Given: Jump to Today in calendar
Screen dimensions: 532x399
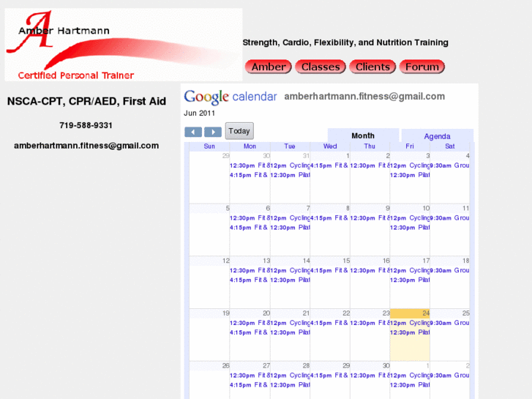Looking at the screenshot, I should [x=239, y=131].
